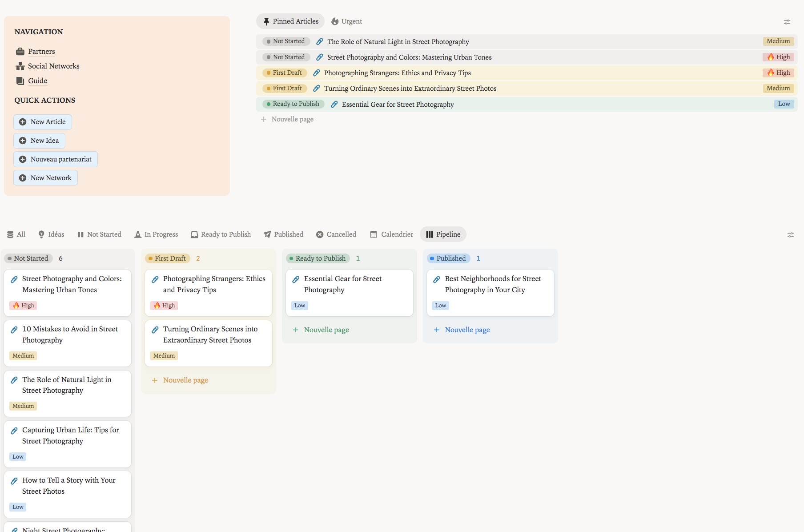The width and height of the screenshot is (804, 532).
Task: Click link icon on Capturing Urban Life card
Action: pos(14,431)
